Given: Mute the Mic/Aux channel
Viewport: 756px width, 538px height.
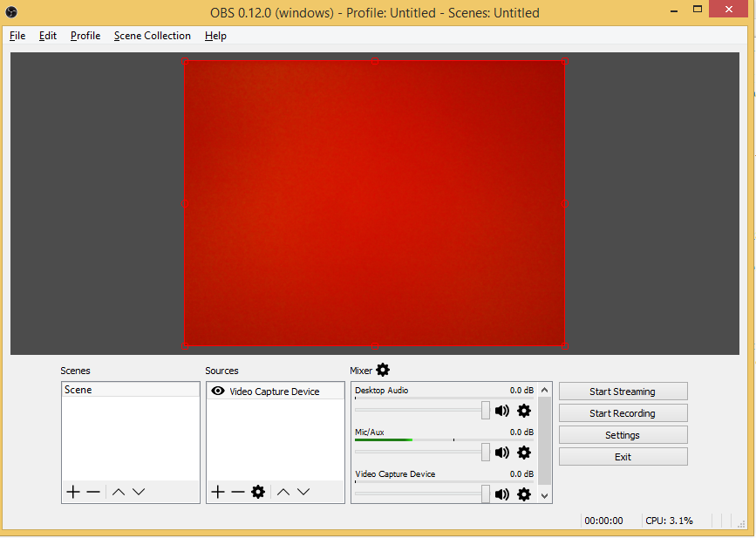Looking at the screenshot, I should [502, 453].
